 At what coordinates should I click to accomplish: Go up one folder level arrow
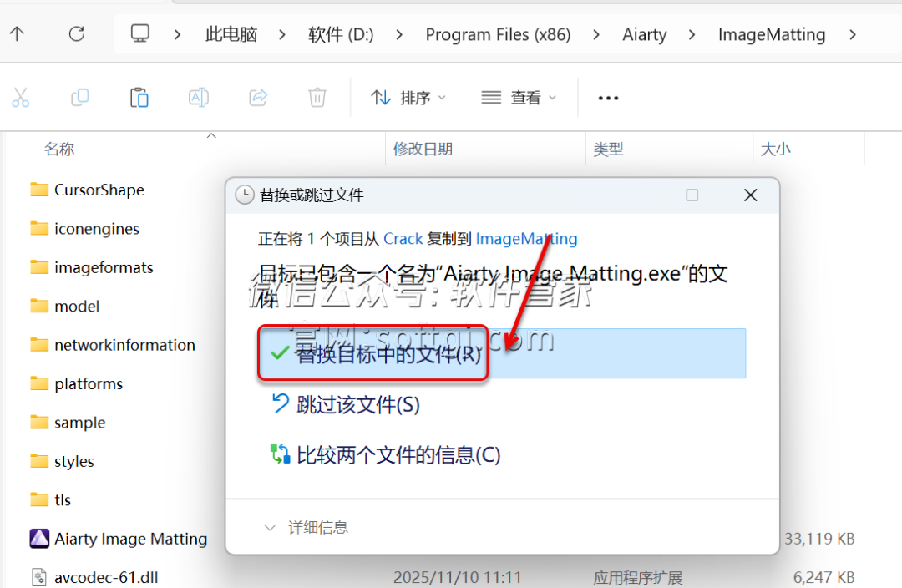(x=18, y=34)
